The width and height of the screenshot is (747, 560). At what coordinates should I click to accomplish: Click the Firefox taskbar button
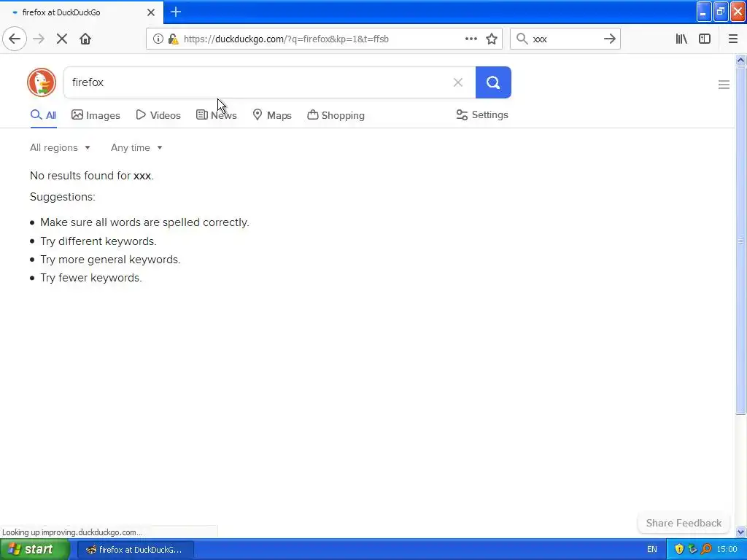point(135,550)
